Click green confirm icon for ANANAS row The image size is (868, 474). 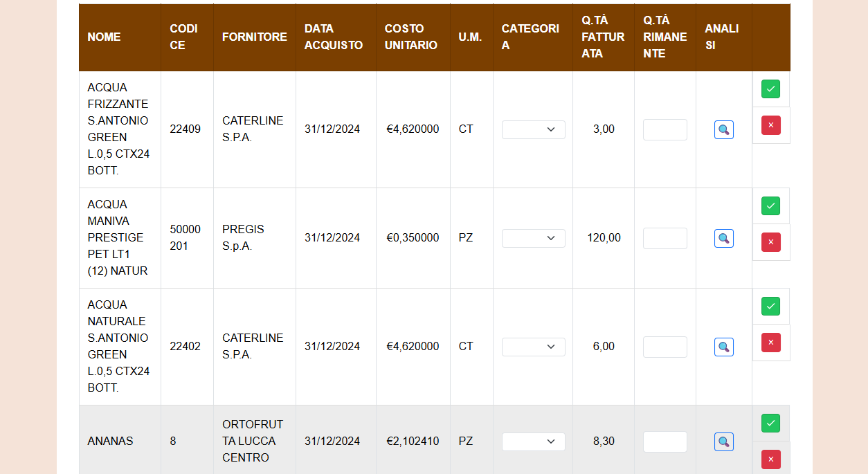pos(770,423)
